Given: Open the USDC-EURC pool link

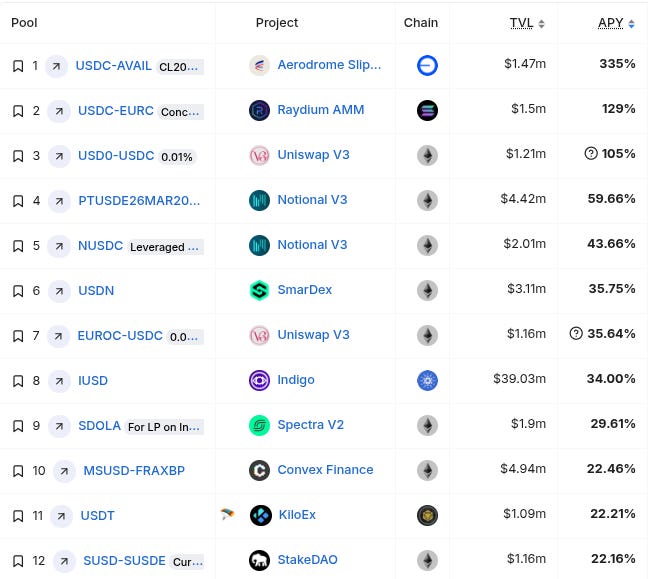Looking at the screenshot, I should 116,111.
